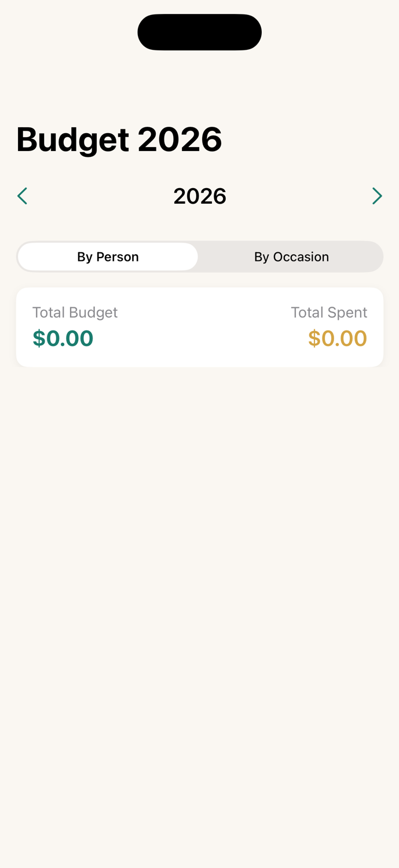Viewport: 399px width, 868px height.
Task: Click the blank space at the screen bottom
Action: coord(200,833)
